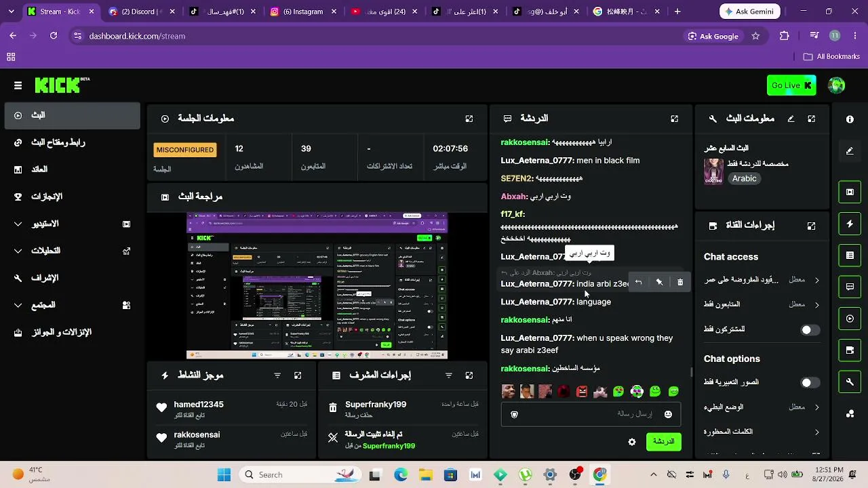Image resolution: width=868 pixels, height=488 pixels.
Task: Filter the إجراءات المشرف moderator actions list
Action: 449,375
